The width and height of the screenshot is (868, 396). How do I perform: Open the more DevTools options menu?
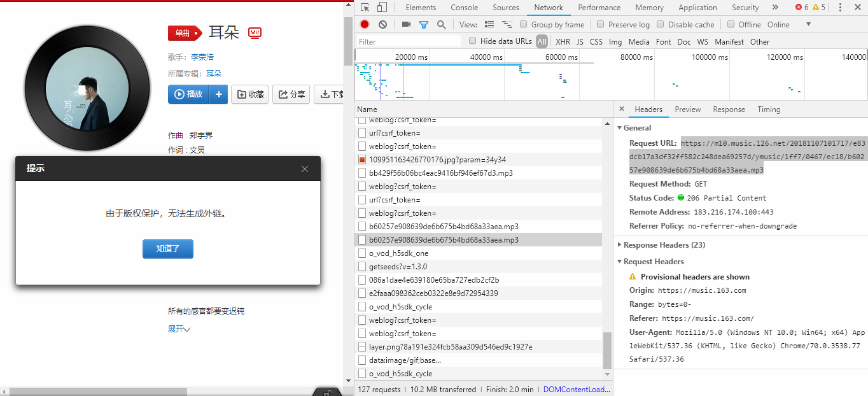point(838,7)
